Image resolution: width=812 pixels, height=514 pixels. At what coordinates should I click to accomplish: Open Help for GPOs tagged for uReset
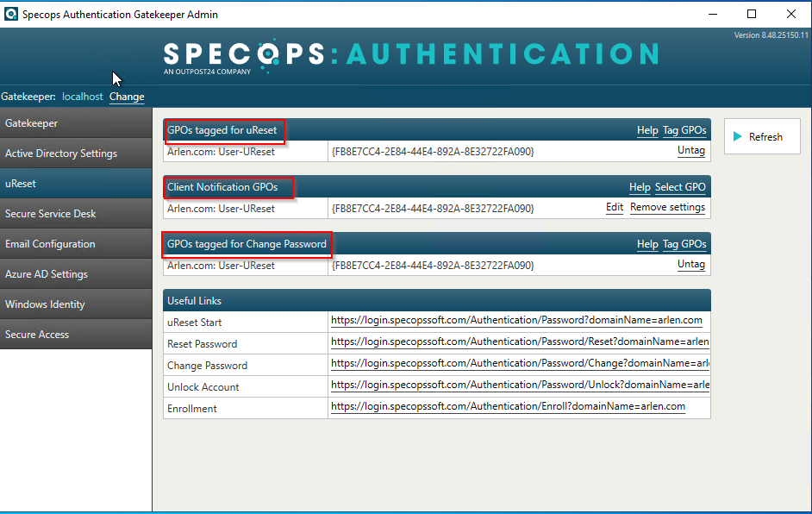(647, 130)
